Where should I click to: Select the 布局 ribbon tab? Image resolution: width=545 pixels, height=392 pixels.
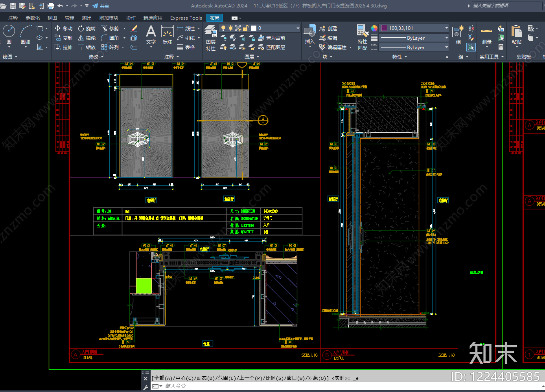coord(215,18)
